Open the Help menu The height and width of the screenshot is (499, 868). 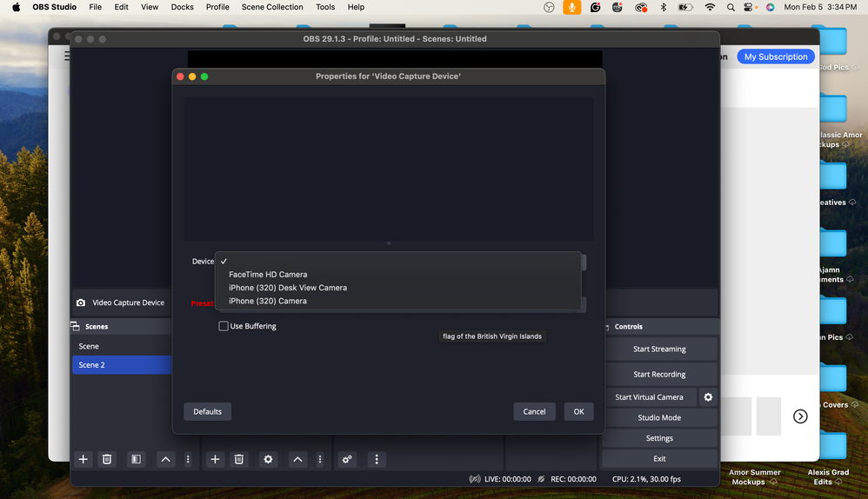tap(356, 7)
